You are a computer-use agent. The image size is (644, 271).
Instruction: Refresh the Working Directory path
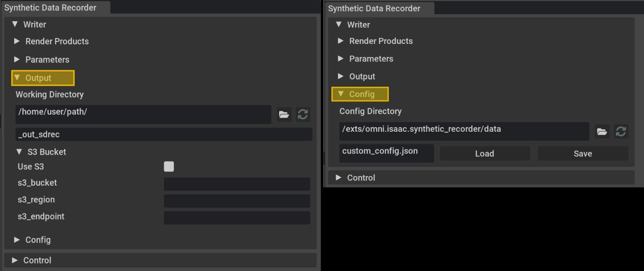pyautogui.click(x=303, y=115)
